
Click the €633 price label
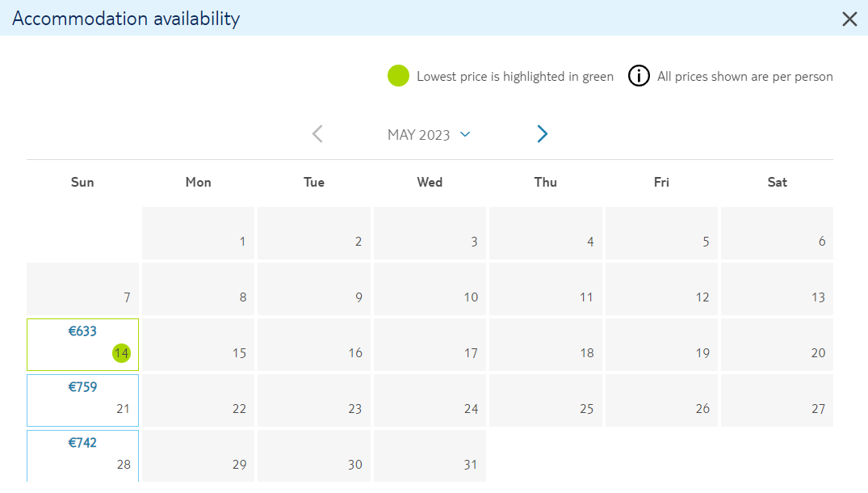click(x=82, y=331)
